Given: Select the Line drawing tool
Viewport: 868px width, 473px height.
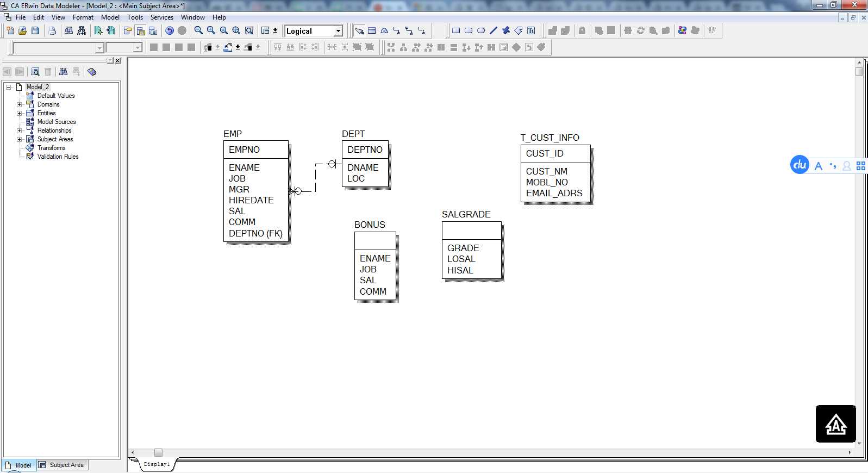Looking at the screenshot, I should point(494,30).
